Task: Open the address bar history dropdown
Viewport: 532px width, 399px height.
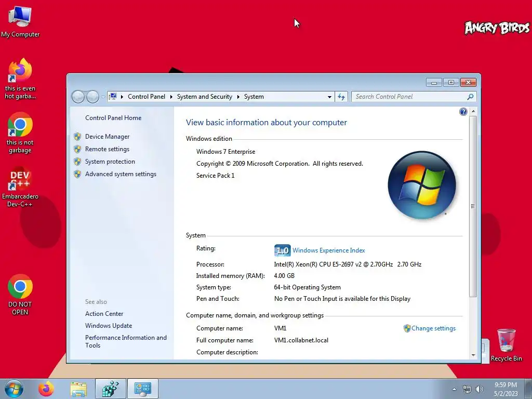Action: click(329, 97)
